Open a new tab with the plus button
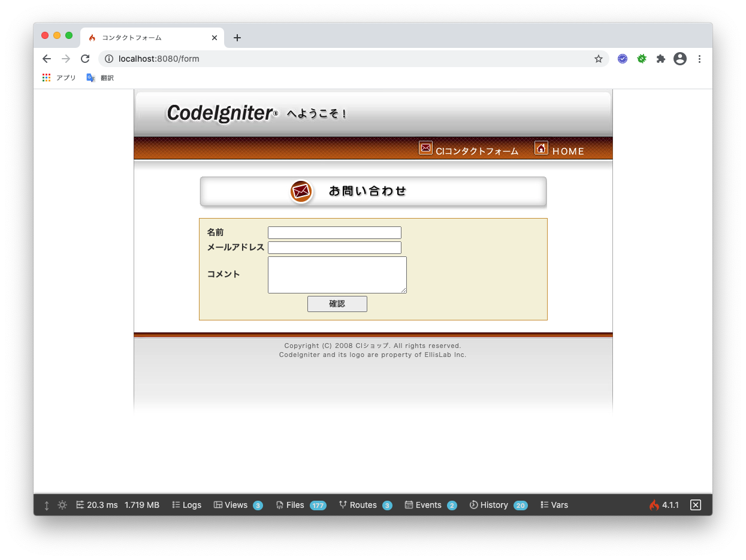Screen dimensions: 746x560 [x=237, y=38]
